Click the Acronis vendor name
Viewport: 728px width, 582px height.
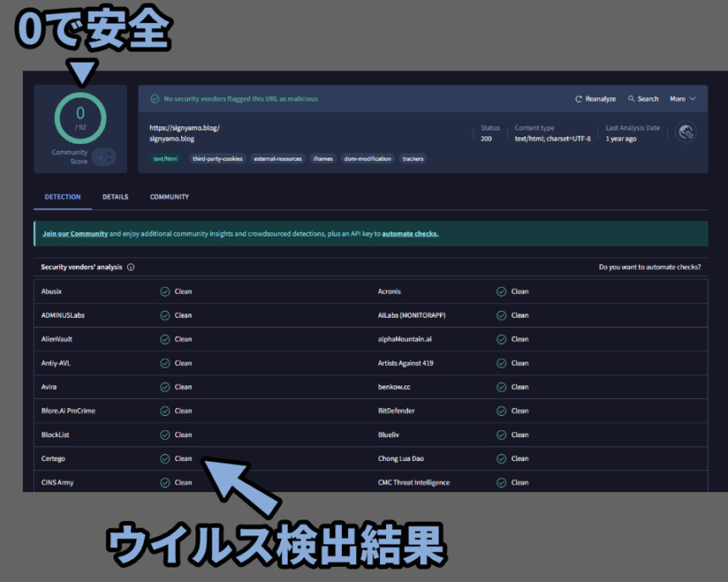(x=389, y=291)
